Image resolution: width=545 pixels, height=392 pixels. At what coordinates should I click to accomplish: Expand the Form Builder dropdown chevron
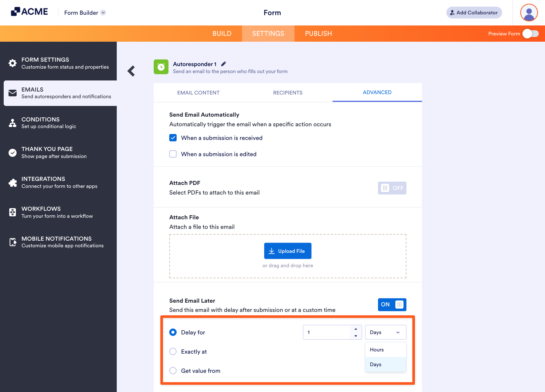click(103, 12)
